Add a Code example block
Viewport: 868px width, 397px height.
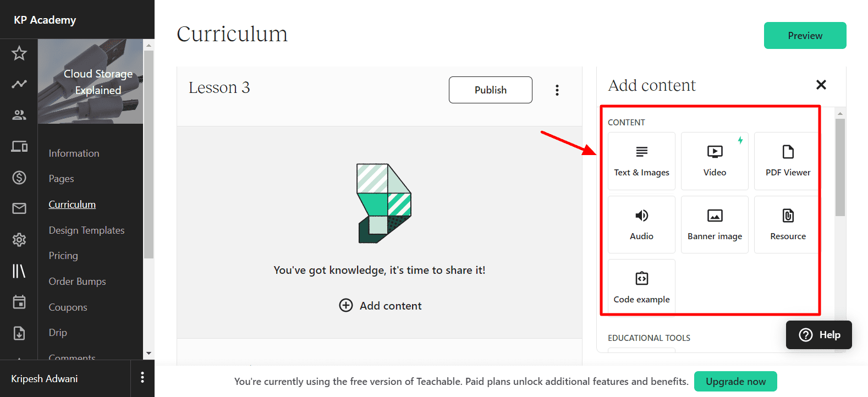point(641,287)
